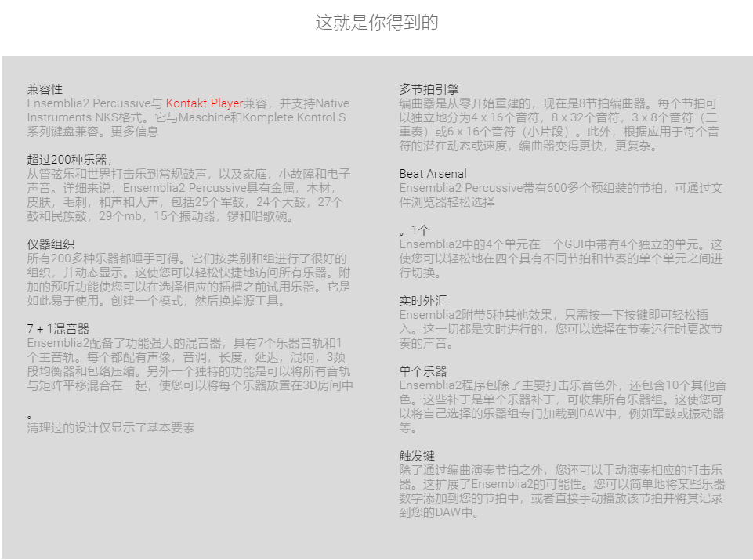The image size is (753, 560).
Task: Click the line starting Ensemblia2中的4个单元
Action: (560, 244)
